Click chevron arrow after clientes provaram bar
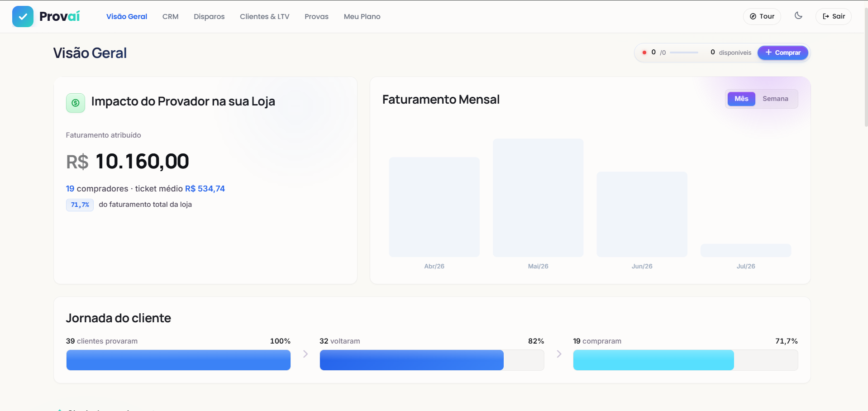Viewport: 868px width, 411px height. pos(305,354)
